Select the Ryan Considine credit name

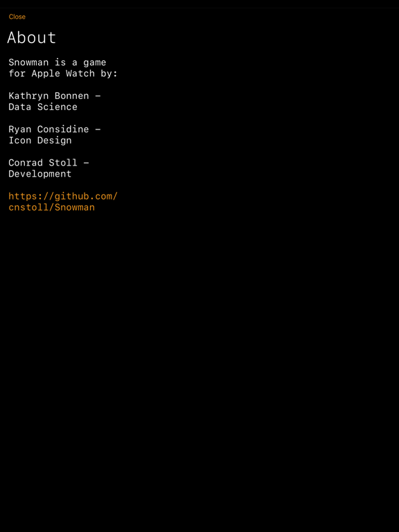coord(48,129)
